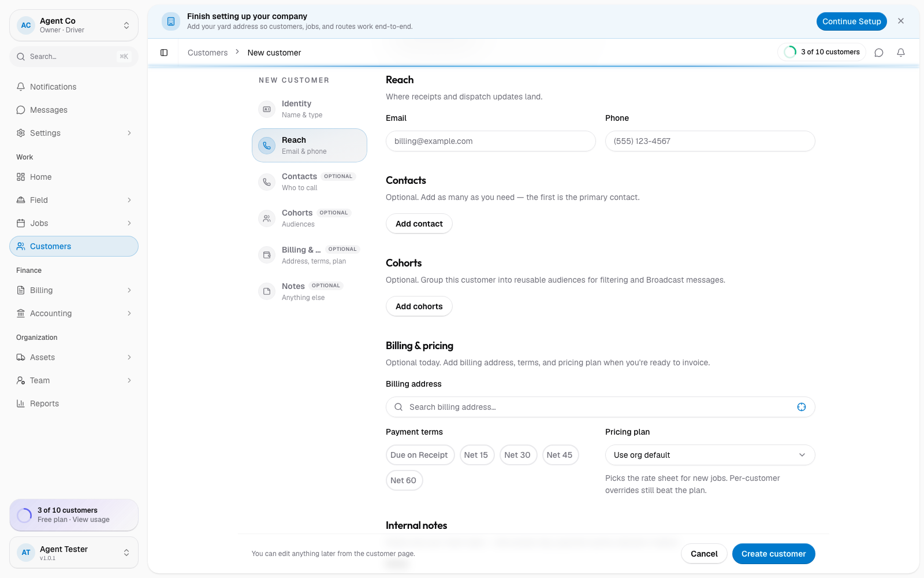Expand the Accounting sidebar section
Viewport: 924px width, 578px height.
click(74, 313)
